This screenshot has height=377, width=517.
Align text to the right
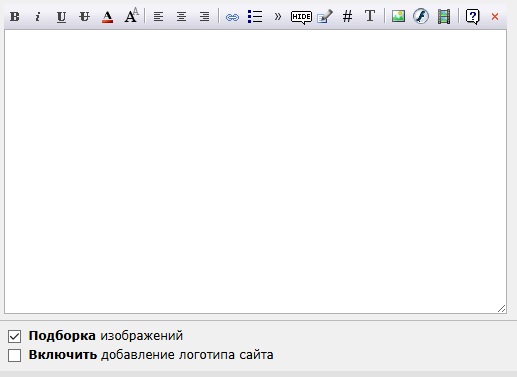[x=204, y=16]
